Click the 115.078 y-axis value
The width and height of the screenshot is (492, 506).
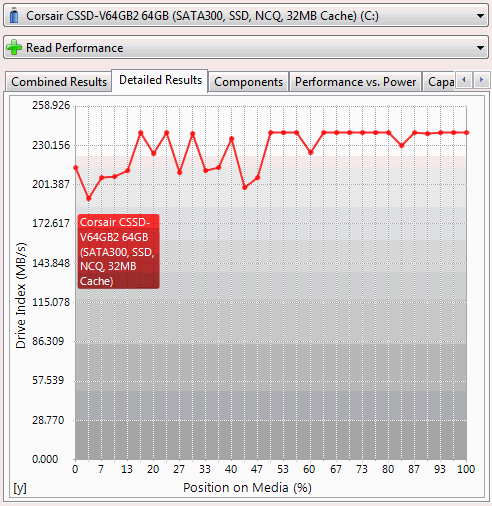pos(51,302)
